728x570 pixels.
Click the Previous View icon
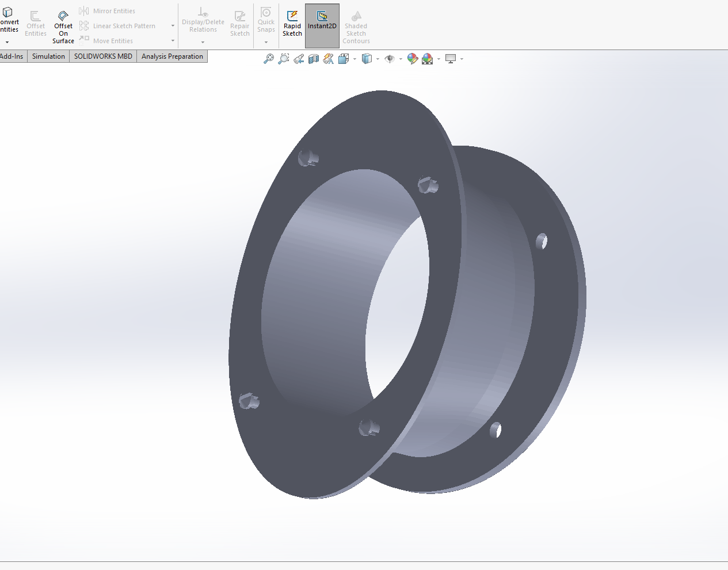299,59
